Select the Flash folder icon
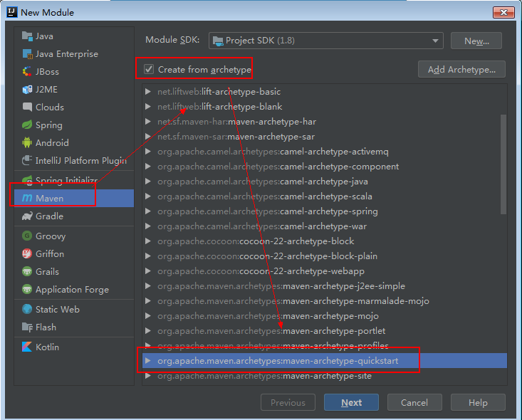Image resolution: width=522 pixels, height=420 pixels. click(x=27, y=327)
